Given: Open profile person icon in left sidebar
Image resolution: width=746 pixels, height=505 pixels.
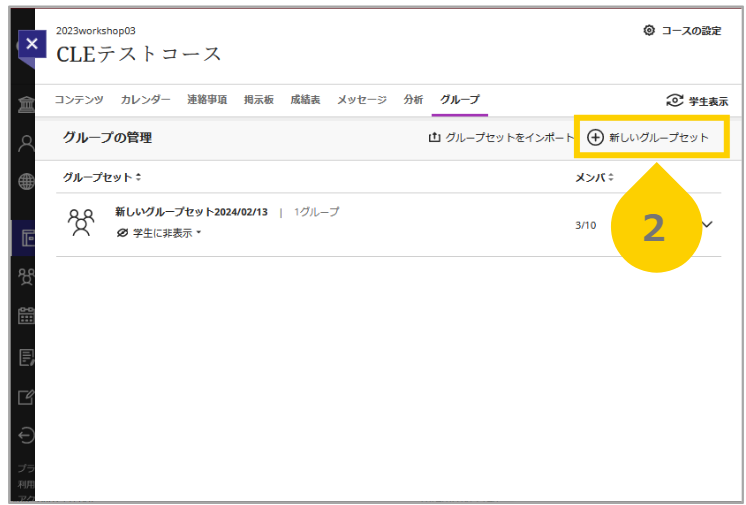Looking at the screenshot, I should tap(26, 143).
